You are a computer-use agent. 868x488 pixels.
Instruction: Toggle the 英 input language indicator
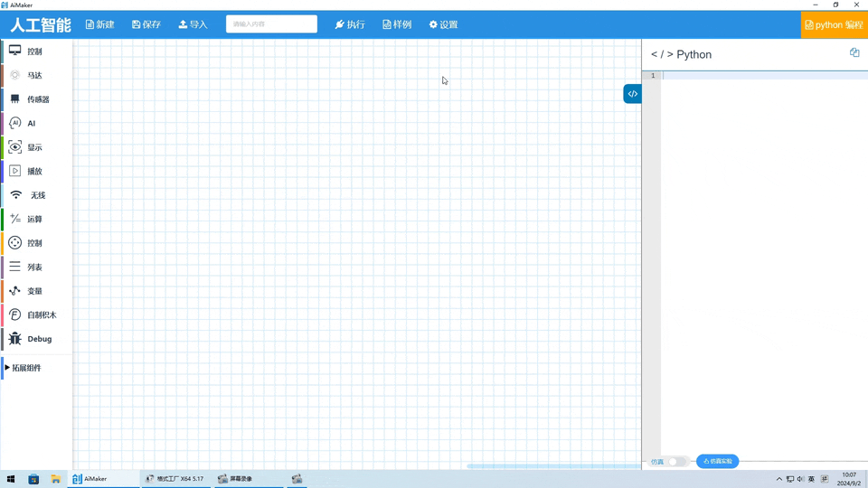tap(812, 479)
